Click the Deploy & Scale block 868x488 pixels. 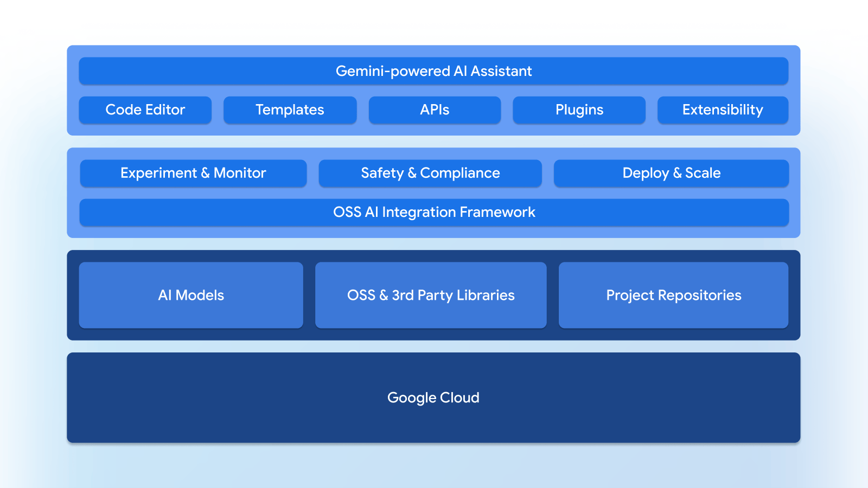pos(671,173)
